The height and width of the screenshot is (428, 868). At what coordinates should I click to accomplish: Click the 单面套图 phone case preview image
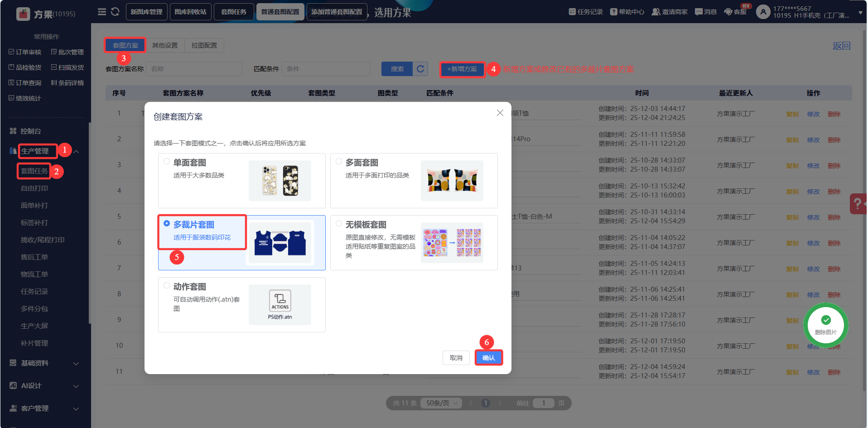[280, 180]
